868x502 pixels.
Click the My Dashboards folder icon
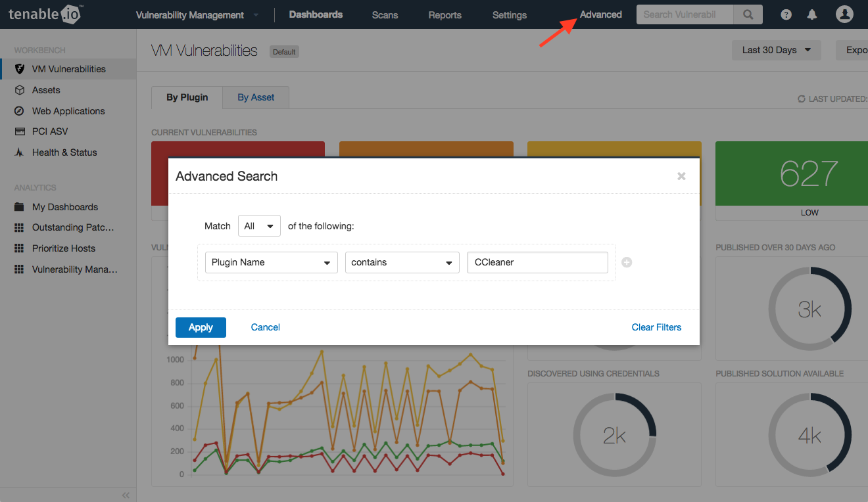[x=20, y=207]
